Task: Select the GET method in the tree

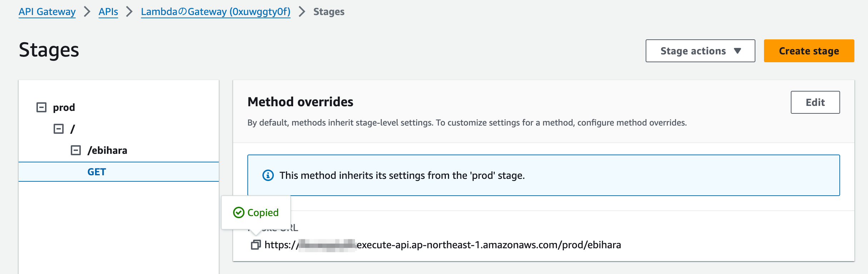Action: point(97,172)
